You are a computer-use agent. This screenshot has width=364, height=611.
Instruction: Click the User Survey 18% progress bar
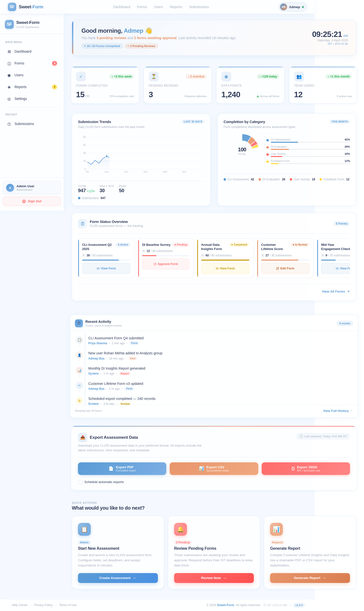(310, 157)
